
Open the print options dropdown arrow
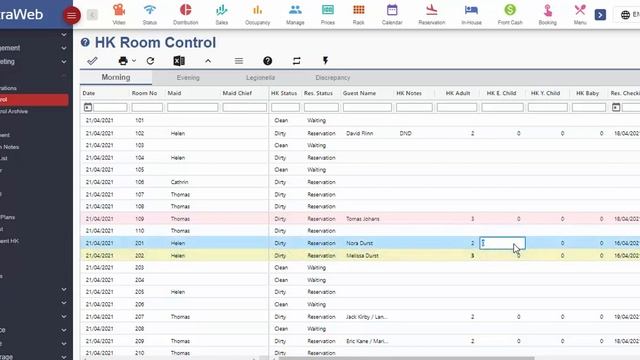click(134, 61)
